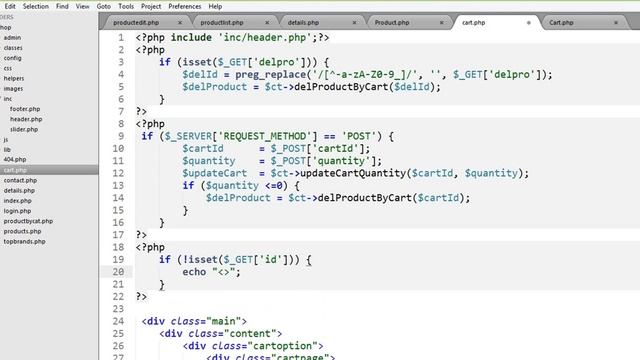Open the Selection menu
Image resolution: width=640 pixels, height=360 pixels.
pyautogui.click(x=36, y=7)
